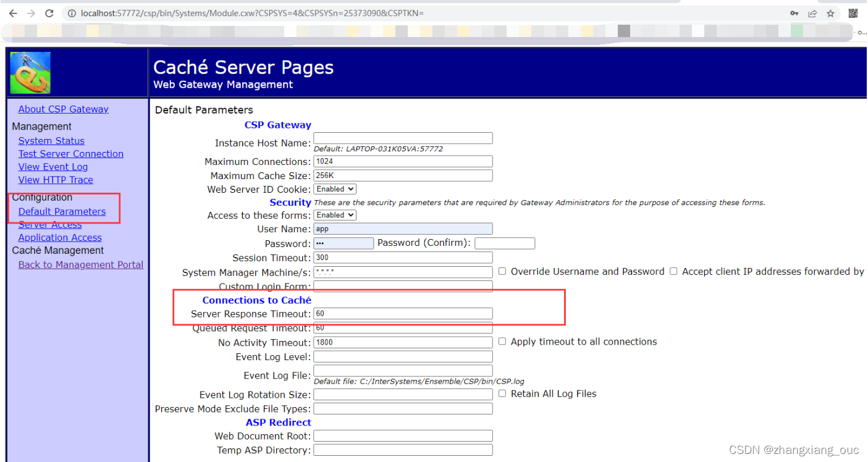Image resolution: width=868 pixels, height=462 pixels.
Task: Open the Access to these forms dropdown
Action: pos(335,215)
